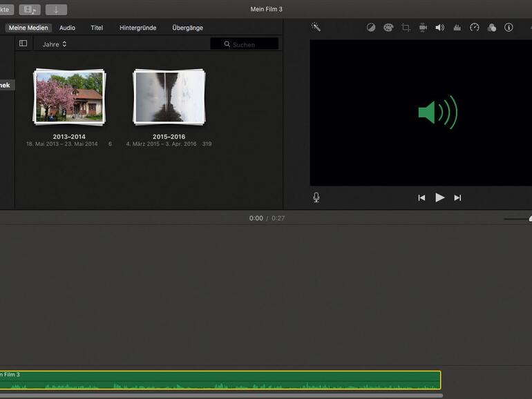This screenshot has height=399, width=532.
Task: Switch to the Audio tab
Action: (x=67, y=28)
